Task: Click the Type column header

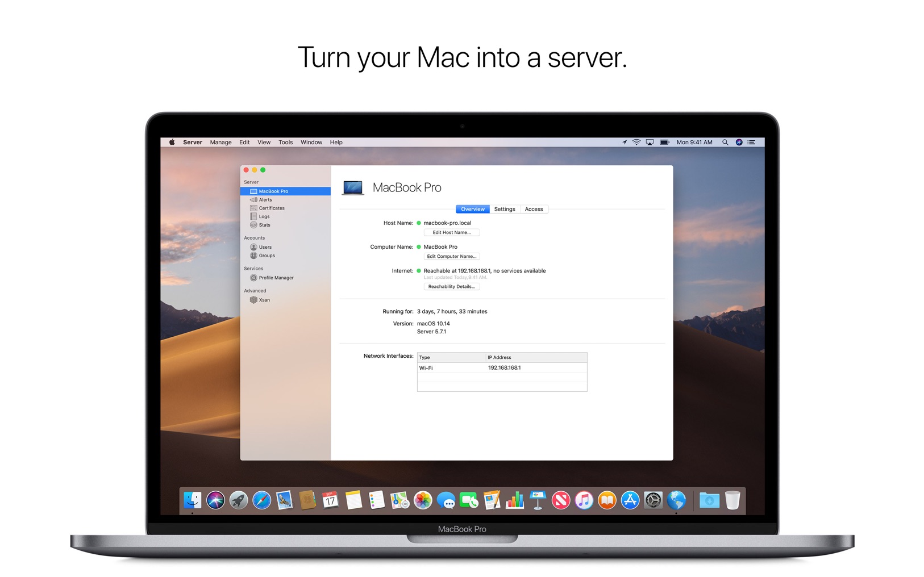Action: (x=451, y=358)
